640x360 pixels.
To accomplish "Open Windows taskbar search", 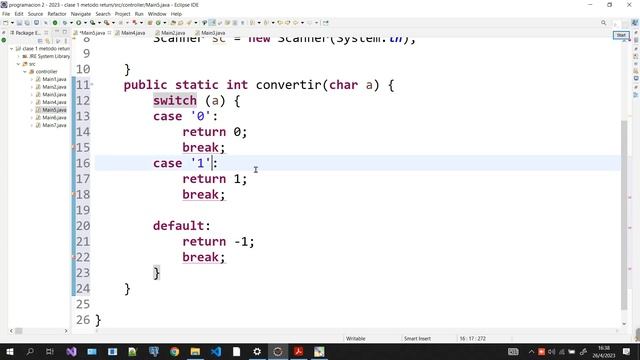I will tap(30, 351).
